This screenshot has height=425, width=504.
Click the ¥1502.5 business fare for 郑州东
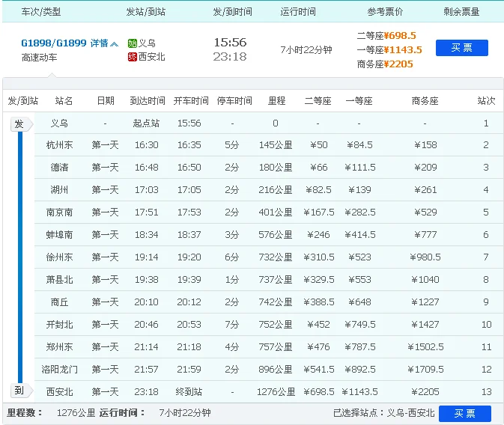click(x=425, y=347)
